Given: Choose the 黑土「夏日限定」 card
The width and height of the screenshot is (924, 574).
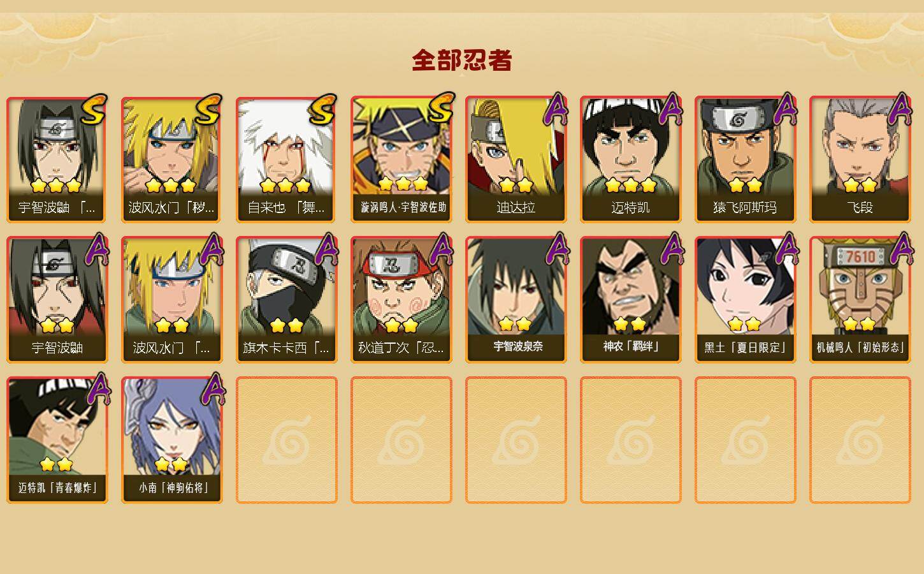Looking at the screenshot, I should pos(746,300).
